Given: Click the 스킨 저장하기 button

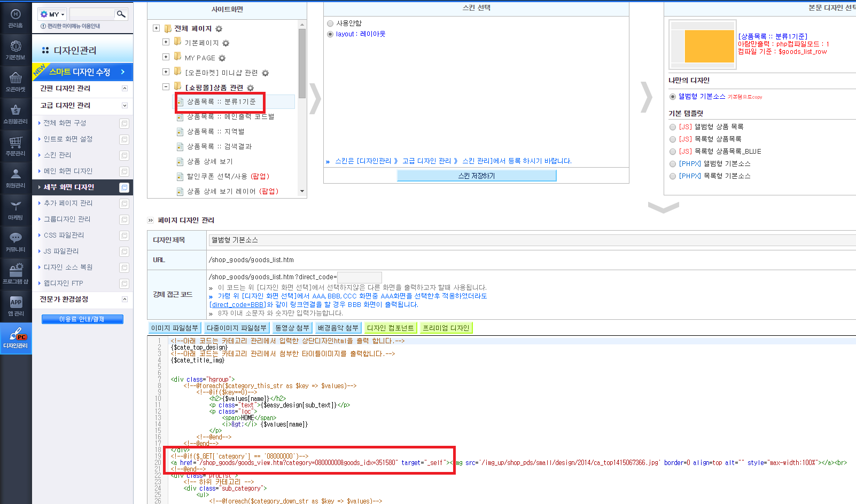Looking at the screenshot, I should click(477, 176).
